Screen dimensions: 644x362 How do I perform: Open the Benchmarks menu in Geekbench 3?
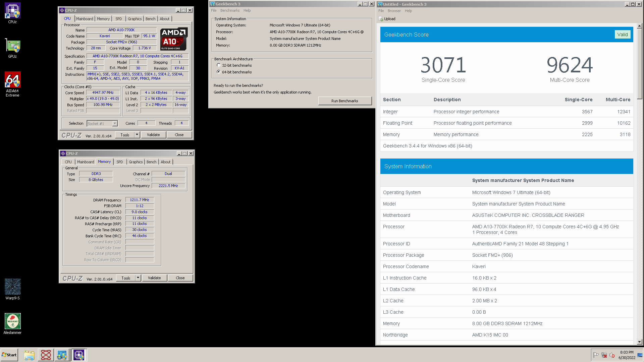pyautogui.click(x=230, y=10)
